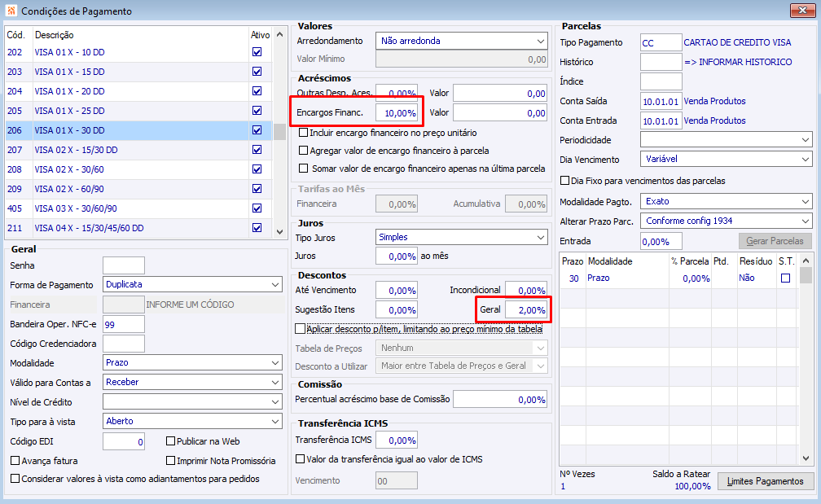Select row 211 VISA 04 X - 15/30/45/60 DD

tap(138, 228)
